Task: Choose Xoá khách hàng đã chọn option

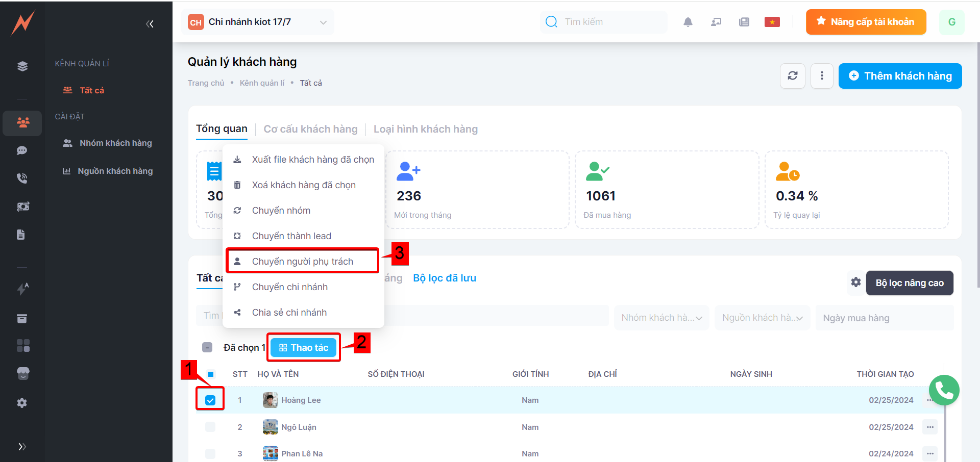Action: pyautogui.click(x=303, y=185)
